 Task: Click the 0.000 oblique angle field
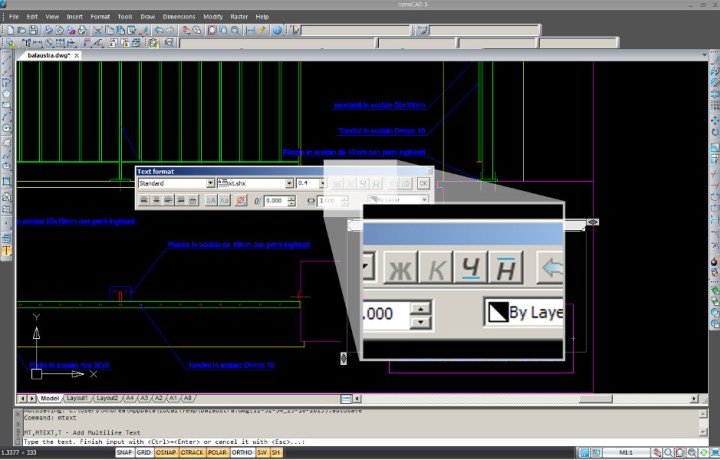(272, 201)
